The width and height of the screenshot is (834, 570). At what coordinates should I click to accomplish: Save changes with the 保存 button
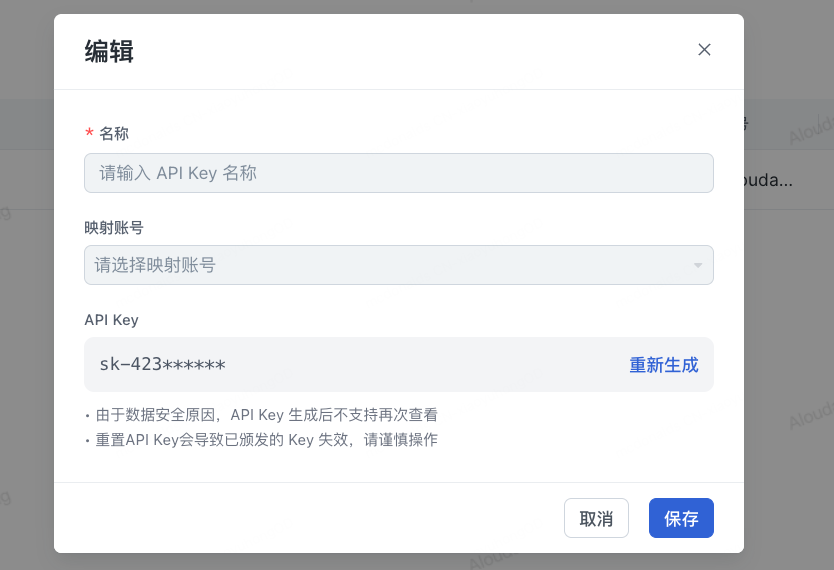[680, 518]
